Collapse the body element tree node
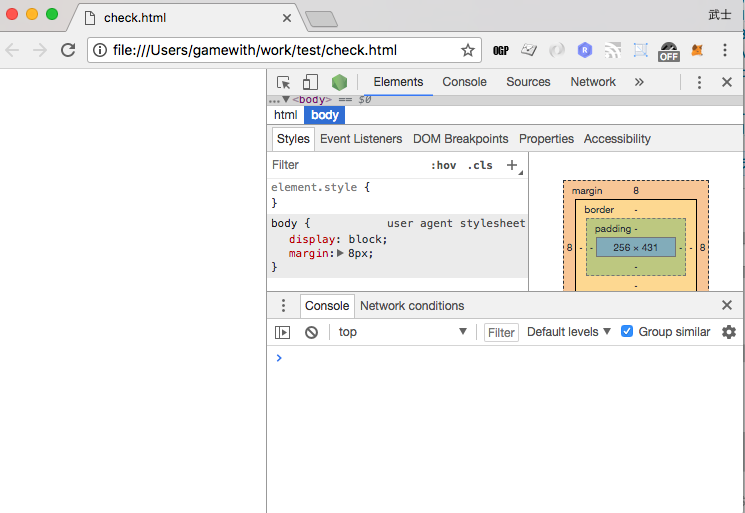The width and height of the screenshot is (745, 513). click(286, 99)
